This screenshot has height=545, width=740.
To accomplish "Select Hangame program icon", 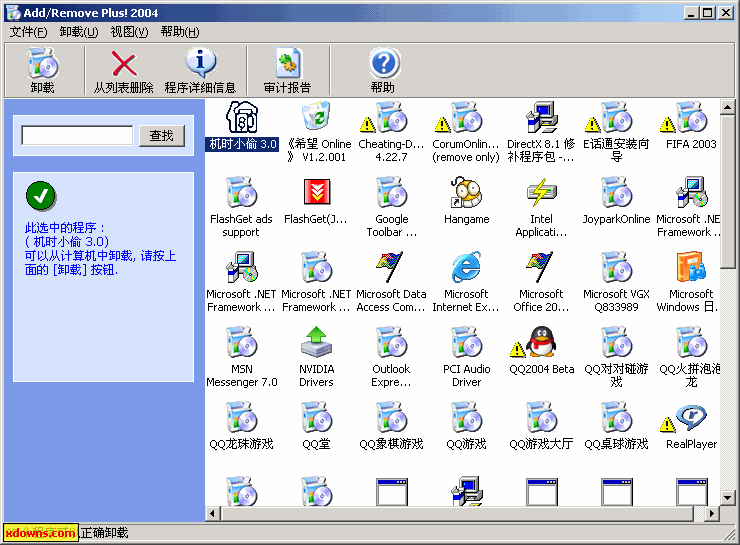I will click(466, 192).
